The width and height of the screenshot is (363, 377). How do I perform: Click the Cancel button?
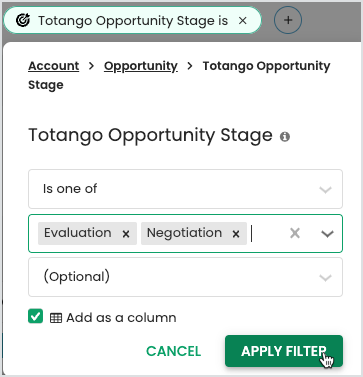click(x=173, y=351)
